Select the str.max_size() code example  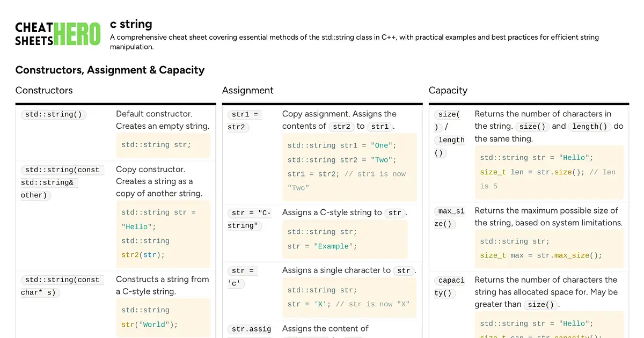pos(548,248)
